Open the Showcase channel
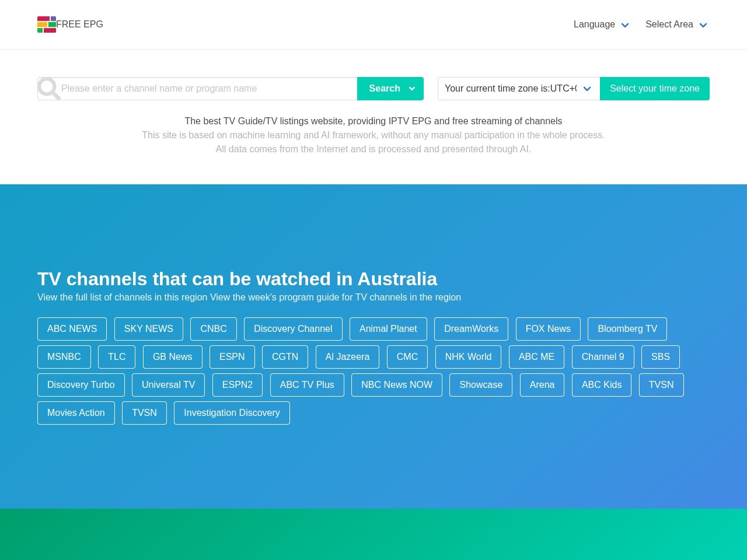Viewport: 747px width, 560px height. 481,385
